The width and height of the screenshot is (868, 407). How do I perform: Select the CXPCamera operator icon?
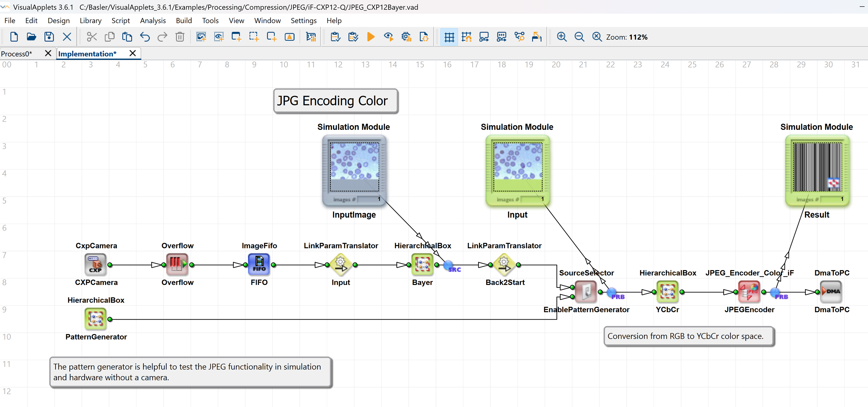click(x=95, y=264)
